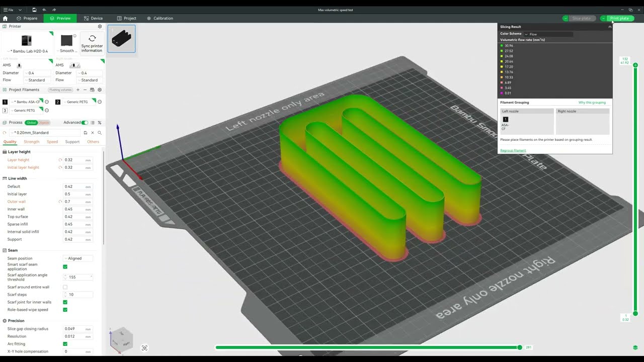644x362 pixels.
Task: Open the 0.20mm_Standard process preset dropdown
Action: 46,133
